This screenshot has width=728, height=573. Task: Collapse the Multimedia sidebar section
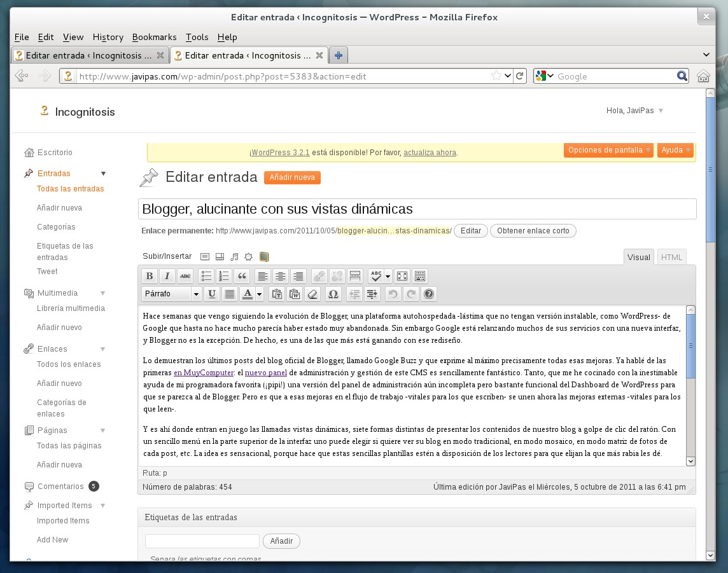tap(103, 293)
